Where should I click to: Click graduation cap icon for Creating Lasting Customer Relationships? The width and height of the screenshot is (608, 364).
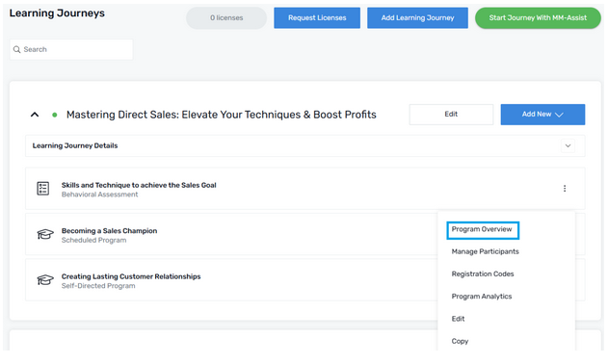45,280
